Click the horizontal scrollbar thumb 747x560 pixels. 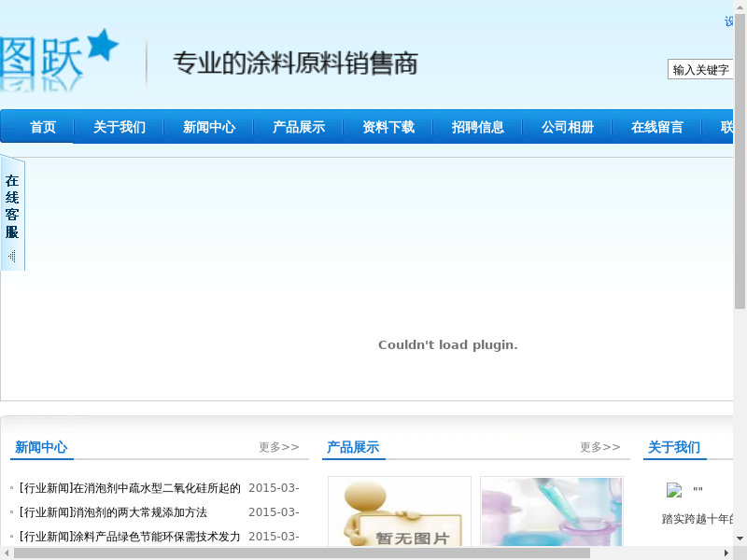click(302, 553)
